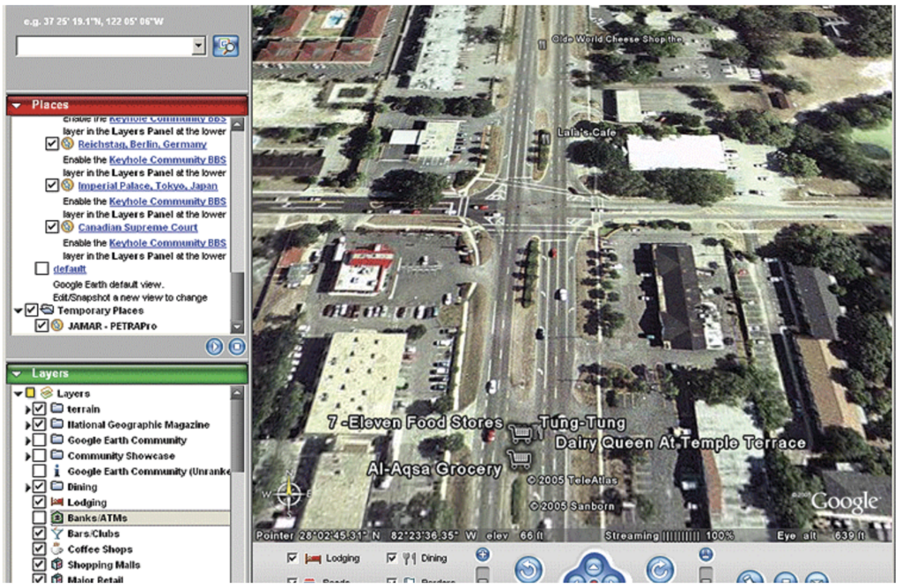Image resolution: width=902 pixels, height=588 pixels.
Task: Click the tilt up button above tilt slider
Action: pyautogui.click(x=706, y=554)
